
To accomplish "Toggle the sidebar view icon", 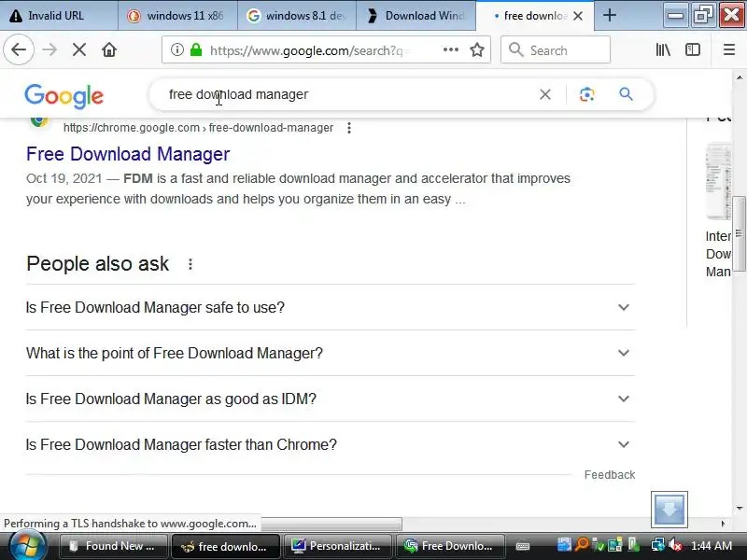I will 692,49.
